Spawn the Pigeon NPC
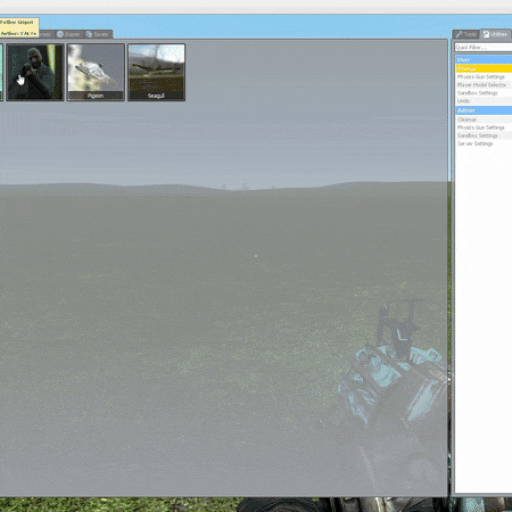Screen dimensions: 512x512 point(96,72)
